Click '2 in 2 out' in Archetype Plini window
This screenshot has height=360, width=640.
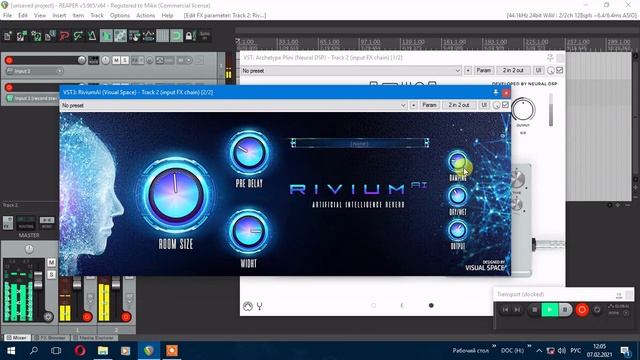click(x=513, y=71)
